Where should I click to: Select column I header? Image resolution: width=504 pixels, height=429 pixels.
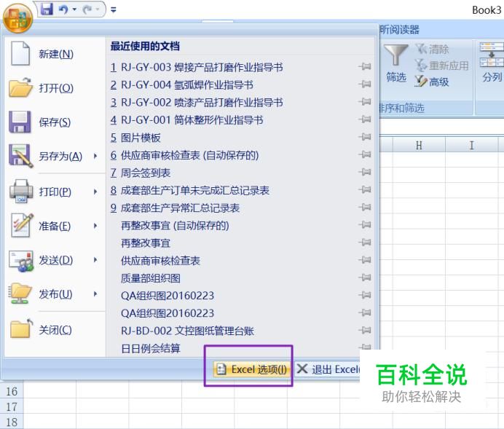[x=471, y=145]
